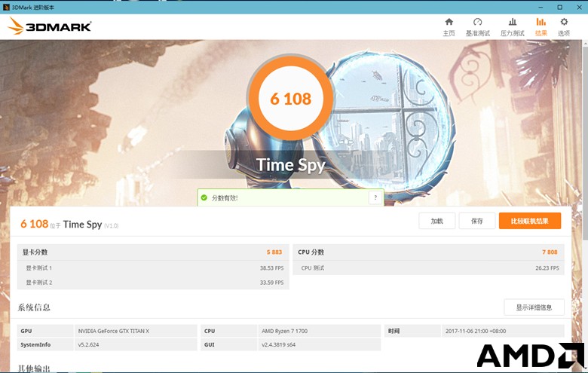This screenshot has width=588, height=373.
Task: Click the CPU 分数 7 808 row
Action: [428, 252]
